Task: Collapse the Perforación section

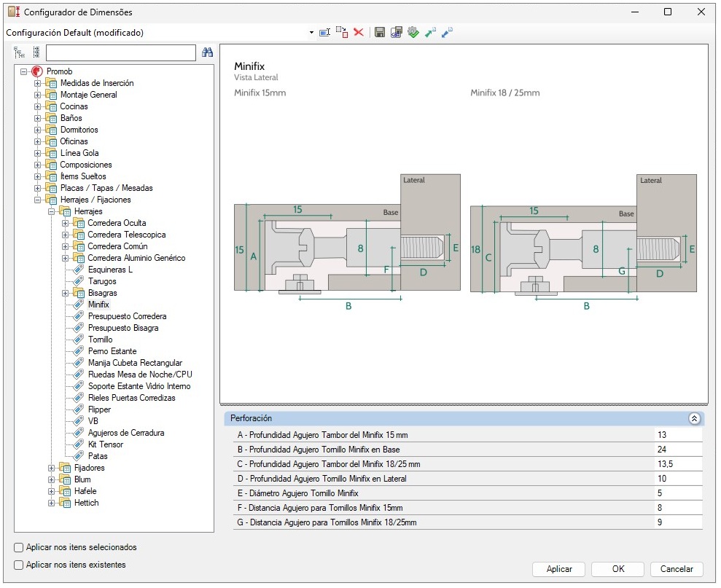Action: point(694,419)
